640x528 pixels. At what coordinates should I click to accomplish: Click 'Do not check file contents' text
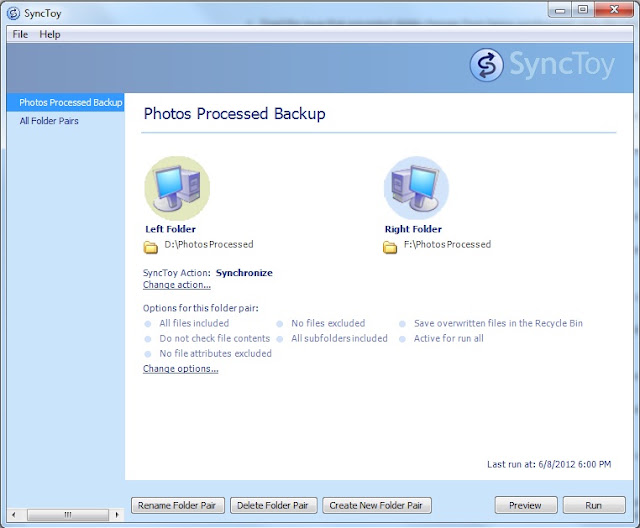point(215,338)
